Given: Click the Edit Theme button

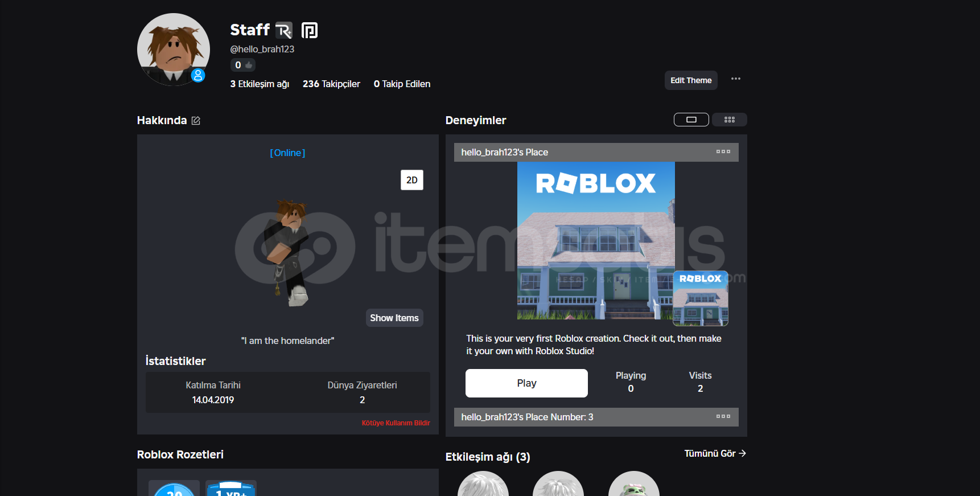Looking at the screenshot, I should 691,80.
